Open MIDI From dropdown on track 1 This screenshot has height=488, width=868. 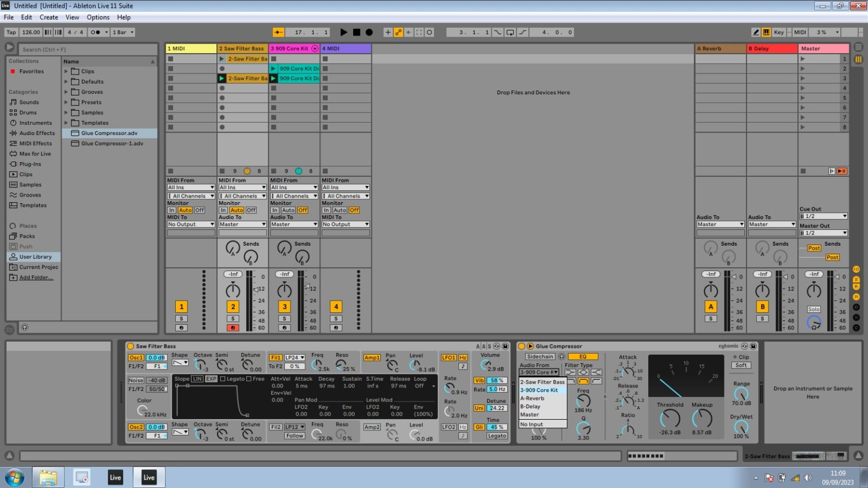point(191,188)
